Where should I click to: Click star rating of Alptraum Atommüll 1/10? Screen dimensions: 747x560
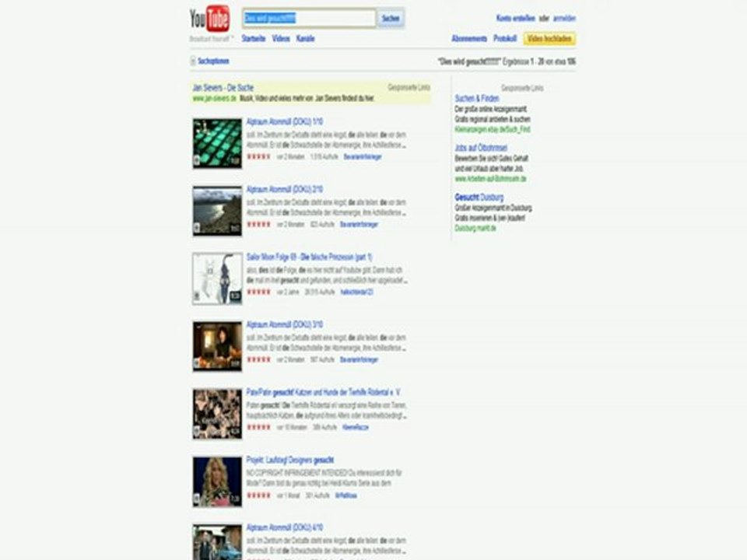click(258, 156)
